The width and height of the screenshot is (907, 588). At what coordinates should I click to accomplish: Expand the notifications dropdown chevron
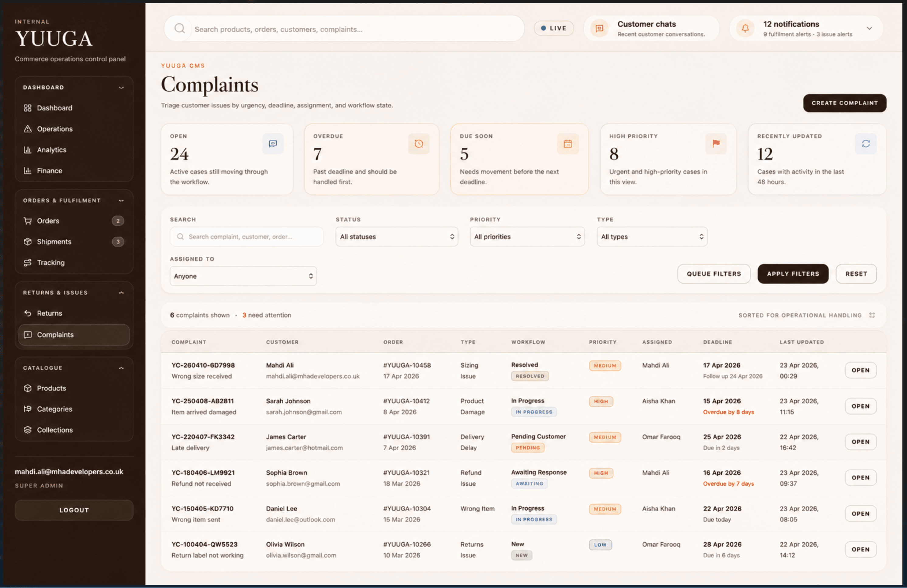pos(869,29)
